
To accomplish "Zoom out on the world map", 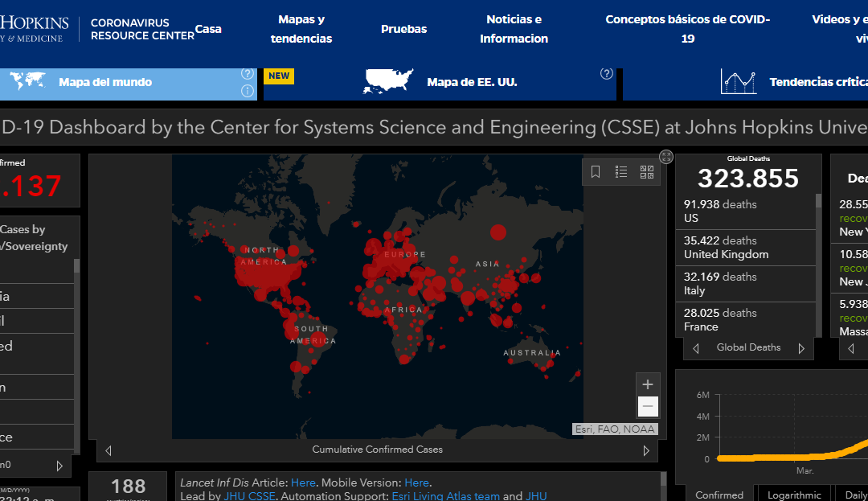I will 648,406.
